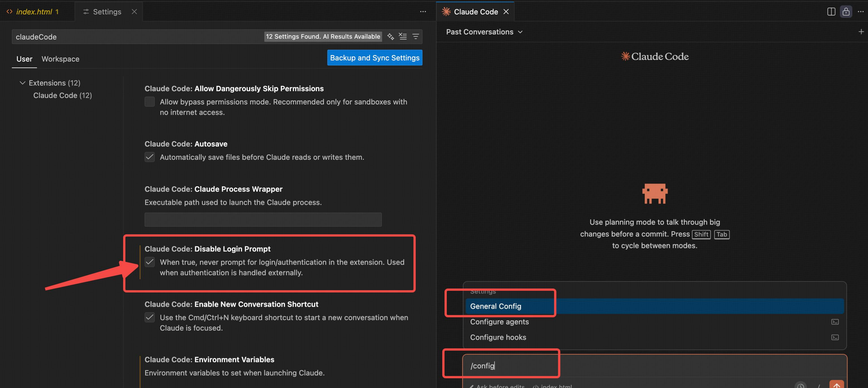Toggle AI search results sparkle icon
This screenshot has width=868, height=388.
[x=391, y=36]
